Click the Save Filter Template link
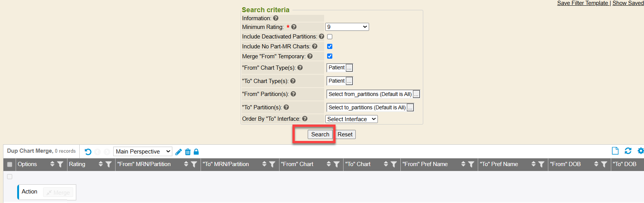 coord(582,3)
